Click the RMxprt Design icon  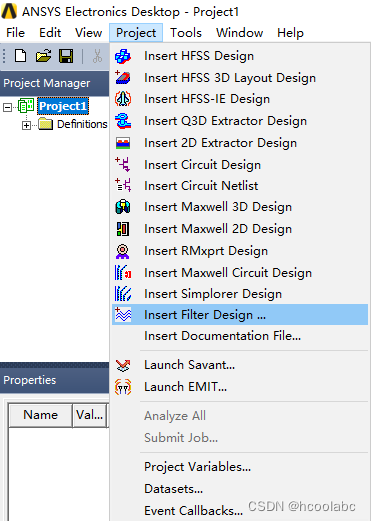(x=123, y=251)
